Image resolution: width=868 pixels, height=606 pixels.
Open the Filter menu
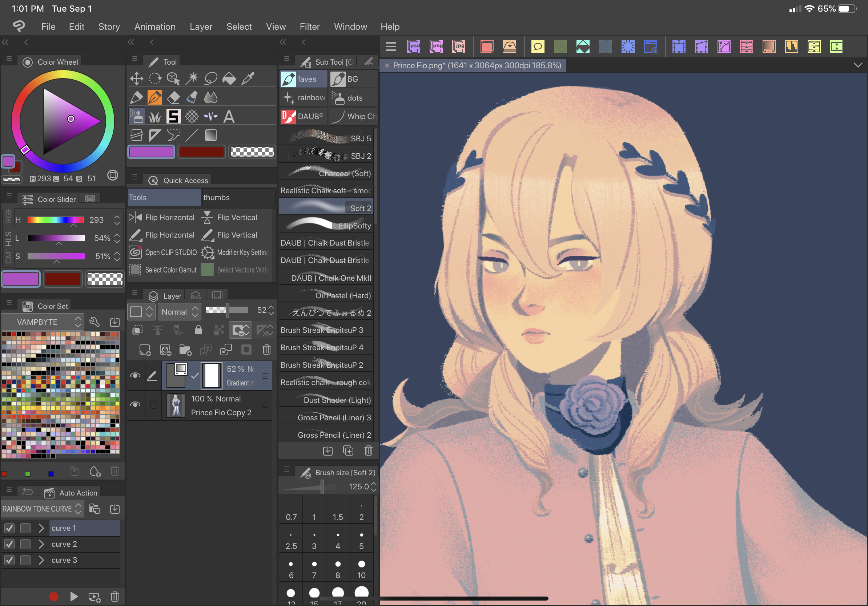[x=309, y=27]
